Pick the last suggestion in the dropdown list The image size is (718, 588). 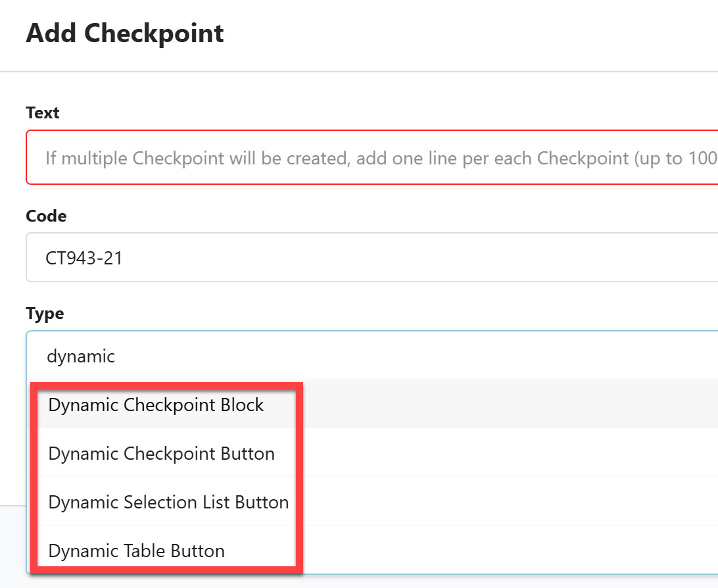tap(136, 551)
